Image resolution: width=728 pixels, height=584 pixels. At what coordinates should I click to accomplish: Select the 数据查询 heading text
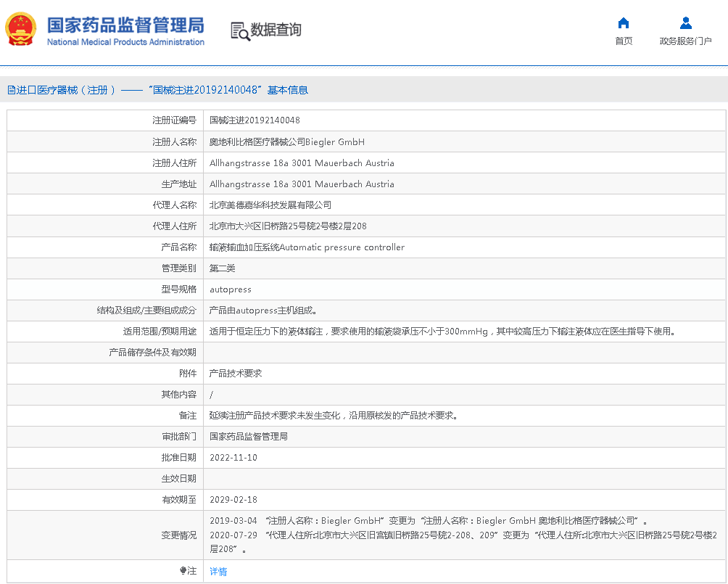tap(276, 30)
